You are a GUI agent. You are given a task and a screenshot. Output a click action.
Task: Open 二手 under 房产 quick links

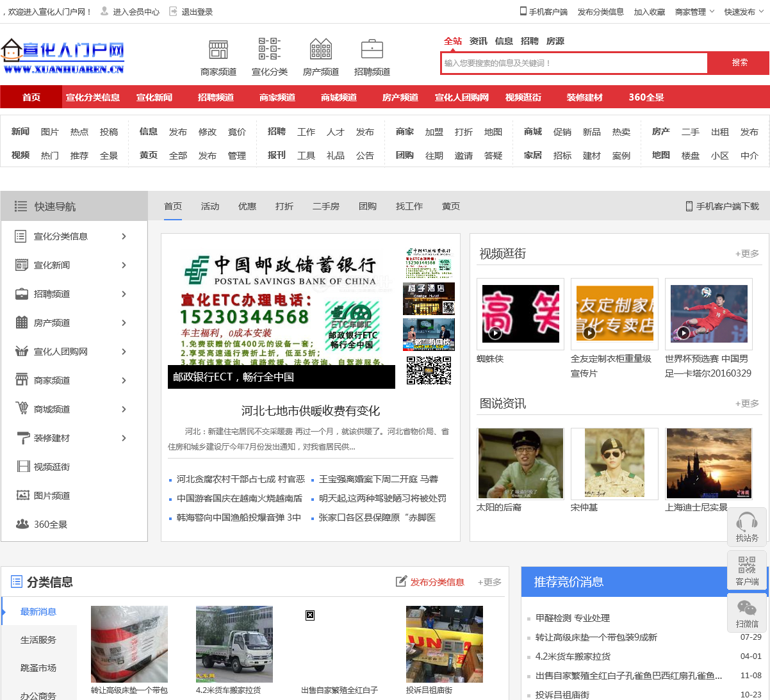click(691, 132)
